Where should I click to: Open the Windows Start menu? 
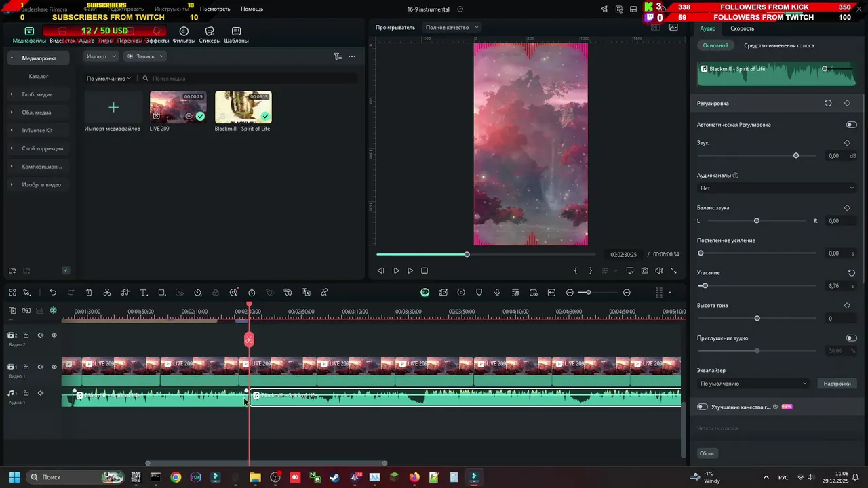click(14, 477)
